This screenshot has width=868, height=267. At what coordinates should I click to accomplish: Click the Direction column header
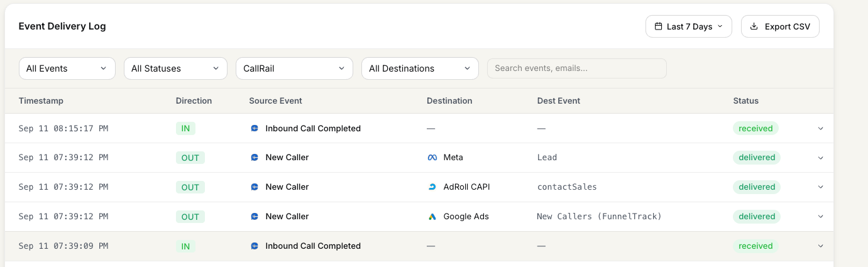194,101
